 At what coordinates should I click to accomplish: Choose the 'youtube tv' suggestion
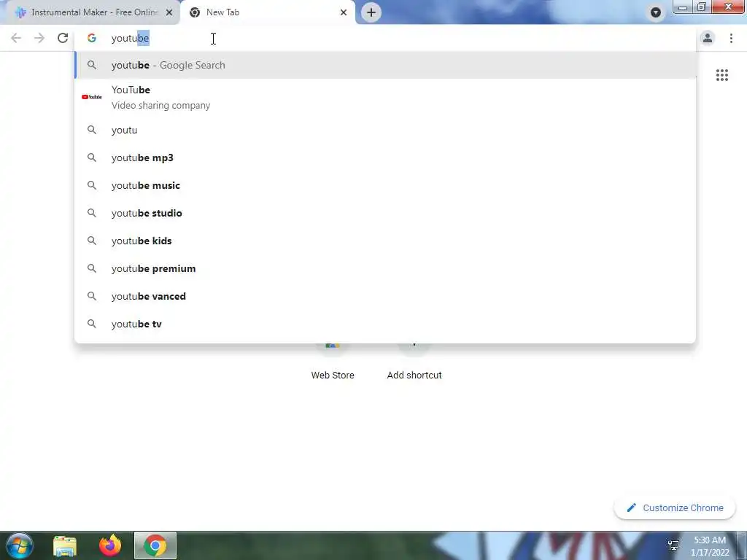click(x=385, y=324)
